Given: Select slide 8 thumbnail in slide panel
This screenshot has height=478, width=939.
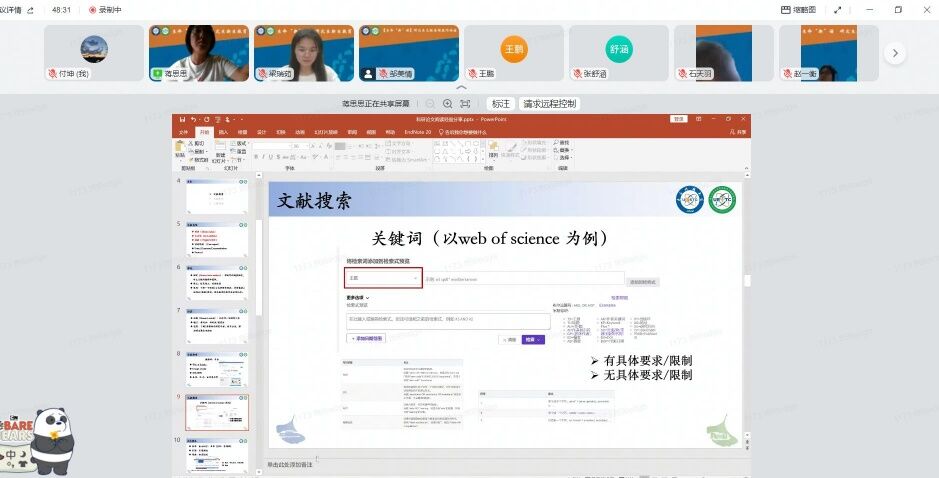Looking at the screenshot, I should coord(217,369).
